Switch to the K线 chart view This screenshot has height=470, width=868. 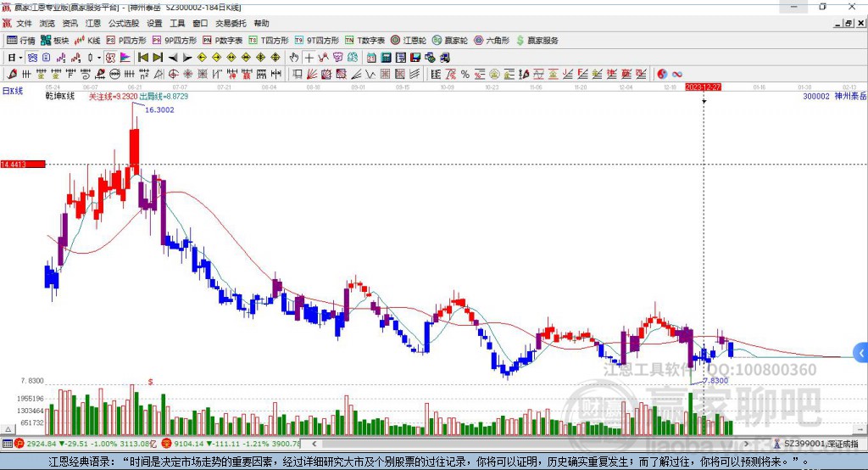87,41
